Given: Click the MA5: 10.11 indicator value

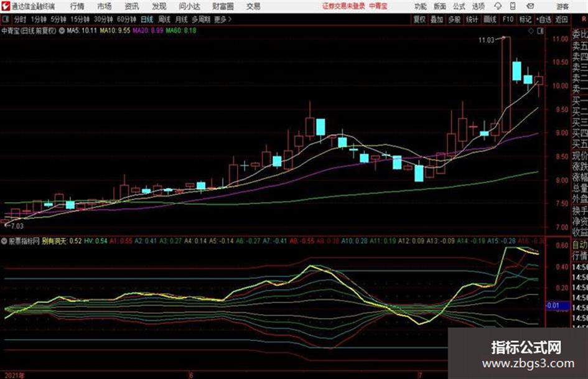Looking at the screenshot, I should 82,30.
